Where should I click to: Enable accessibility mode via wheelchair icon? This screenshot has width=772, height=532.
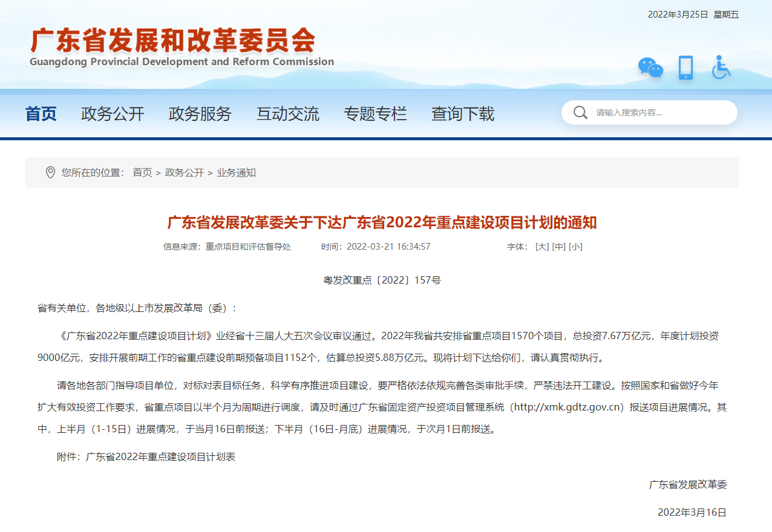point(721,67)
